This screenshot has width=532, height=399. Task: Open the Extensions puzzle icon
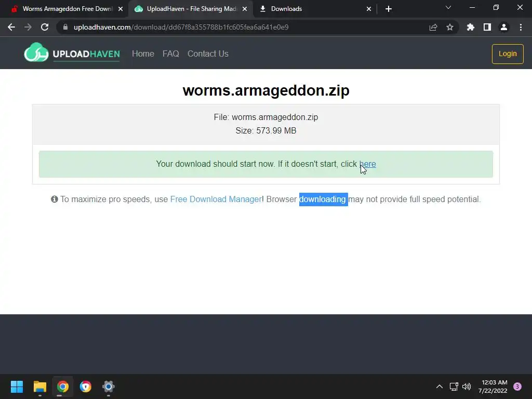471,27
